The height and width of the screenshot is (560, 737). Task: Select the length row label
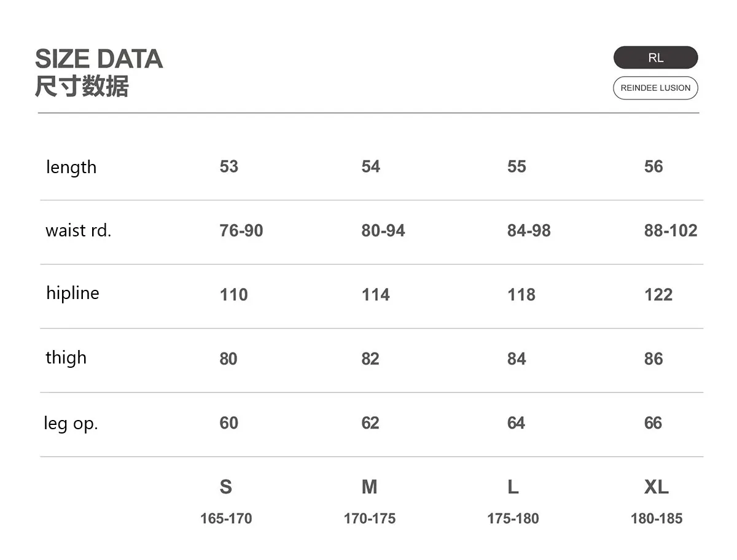pos(71,167)
